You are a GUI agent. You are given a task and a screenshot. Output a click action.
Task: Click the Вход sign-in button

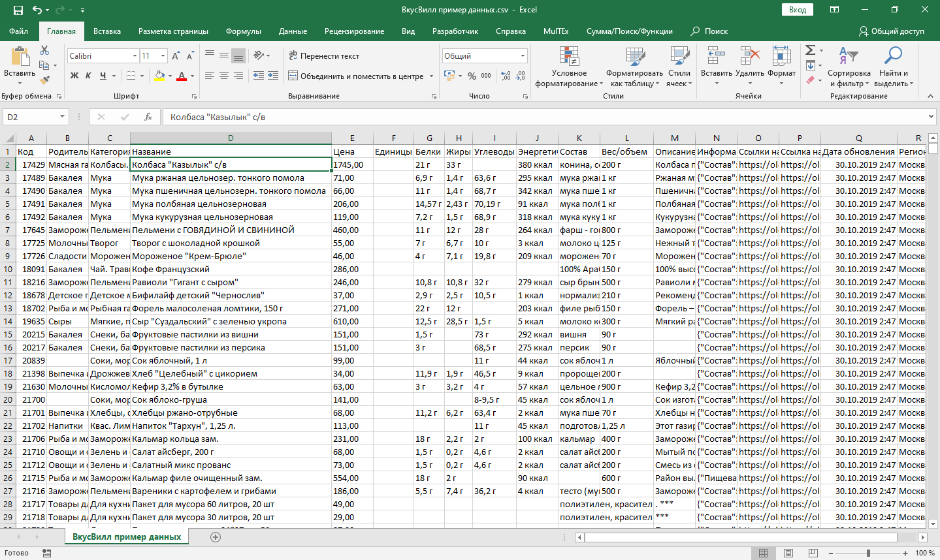pos(797,10)
